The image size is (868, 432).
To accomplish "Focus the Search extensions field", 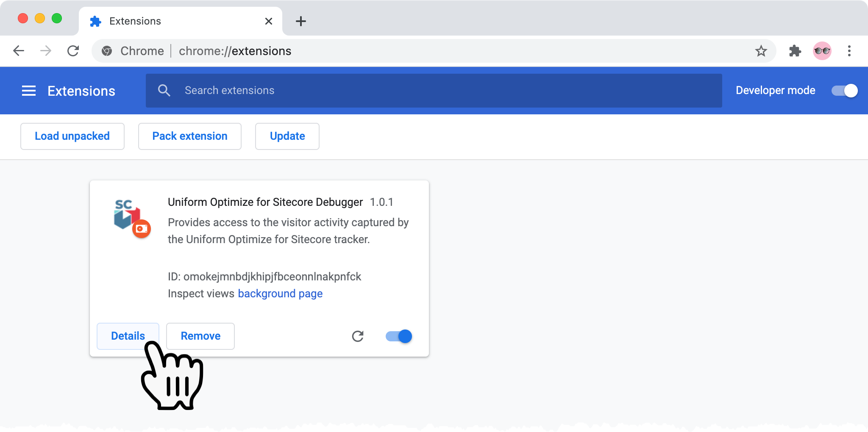I will (434, 91).
